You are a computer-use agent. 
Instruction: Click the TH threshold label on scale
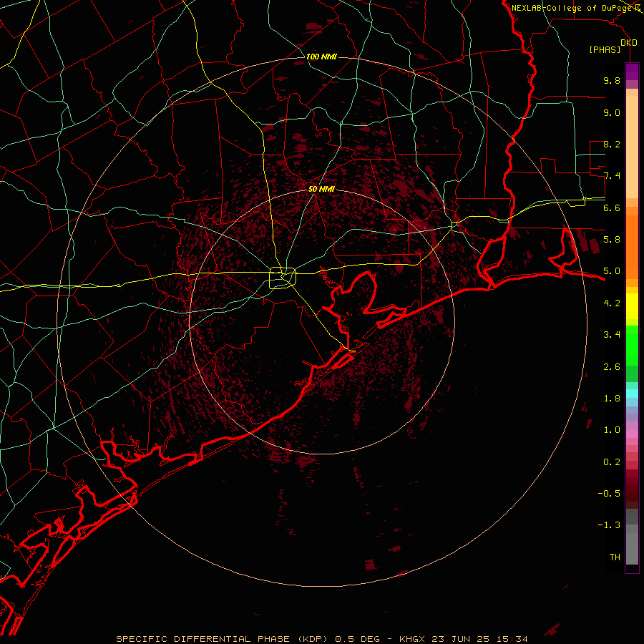click(x=615, y=557)
